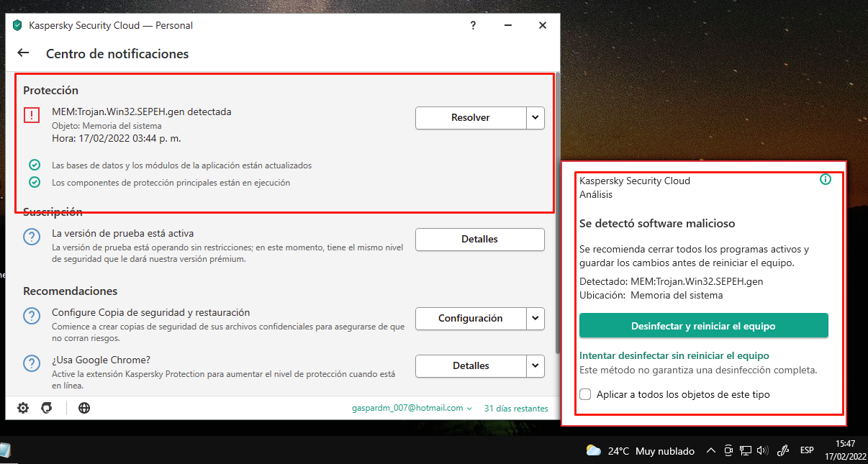This screenshot has height=464, width=868.
Task: Click 'Centro de notificaciones' title
Action: pos(117,53)
